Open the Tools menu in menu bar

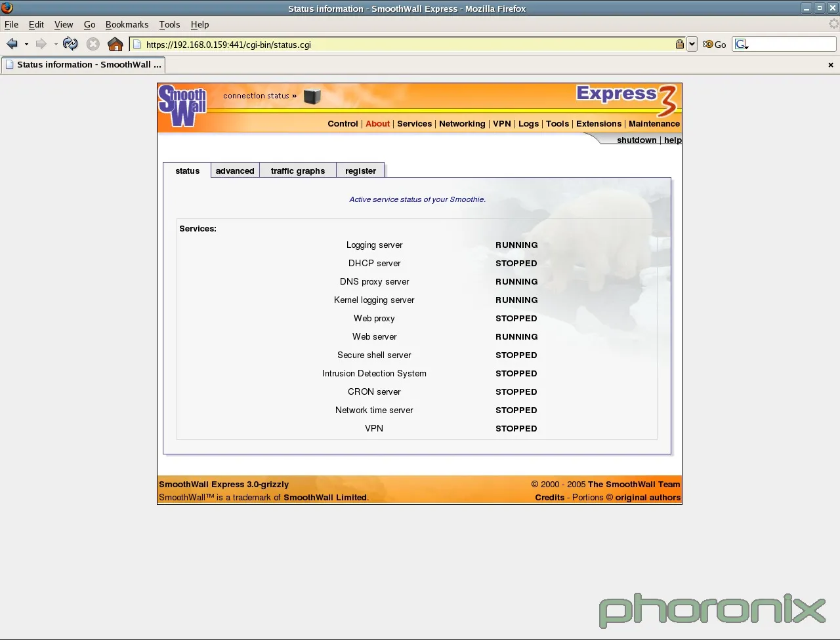pos(169,24)
